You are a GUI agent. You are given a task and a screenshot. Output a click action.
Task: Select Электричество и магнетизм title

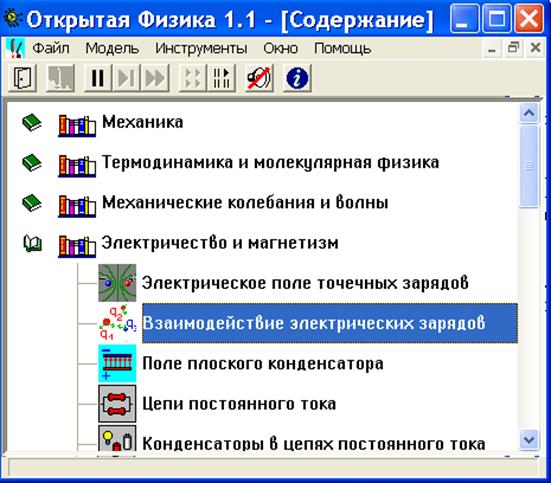pyautogui.click(x=220, y=243)
